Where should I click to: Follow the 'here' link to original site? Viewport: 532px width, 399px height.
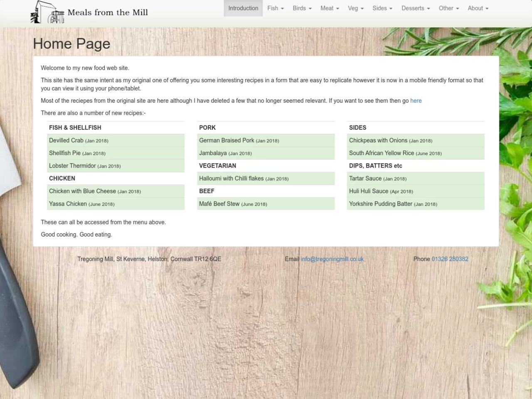point(416,101)
